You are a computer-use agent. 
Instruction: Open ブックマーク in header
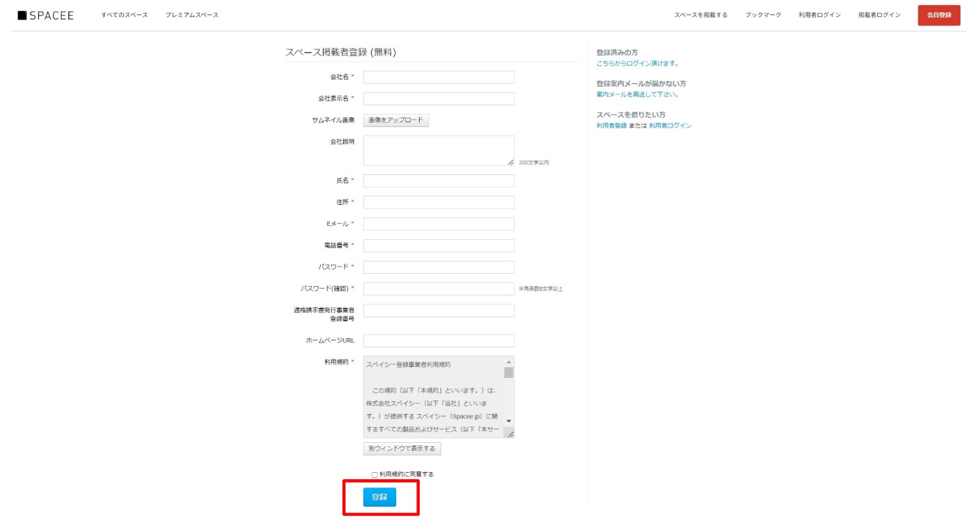pos(763,15)
